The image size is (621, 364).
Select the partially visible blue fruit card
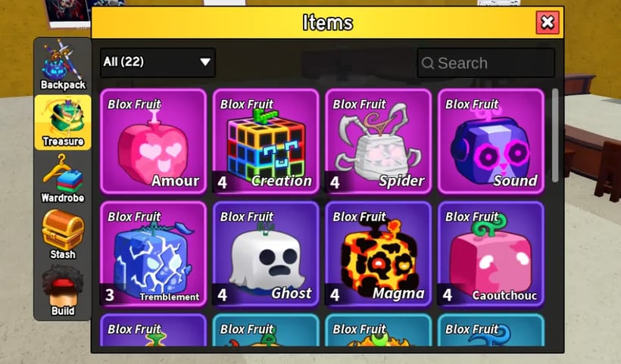pyautogui.click(x=491, y=330)
